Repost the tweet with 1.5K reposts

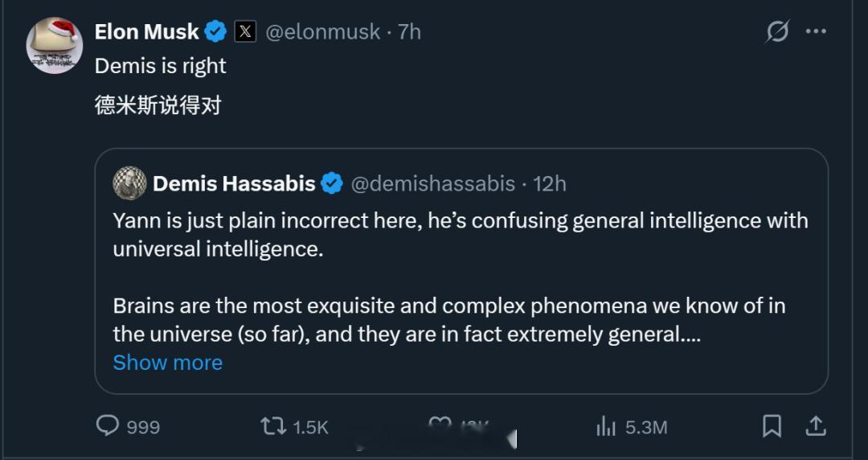pos(273,426)
